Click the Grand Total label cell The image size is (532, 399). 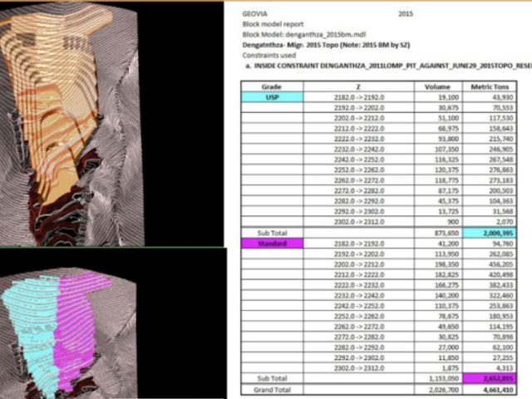point(272,390)
